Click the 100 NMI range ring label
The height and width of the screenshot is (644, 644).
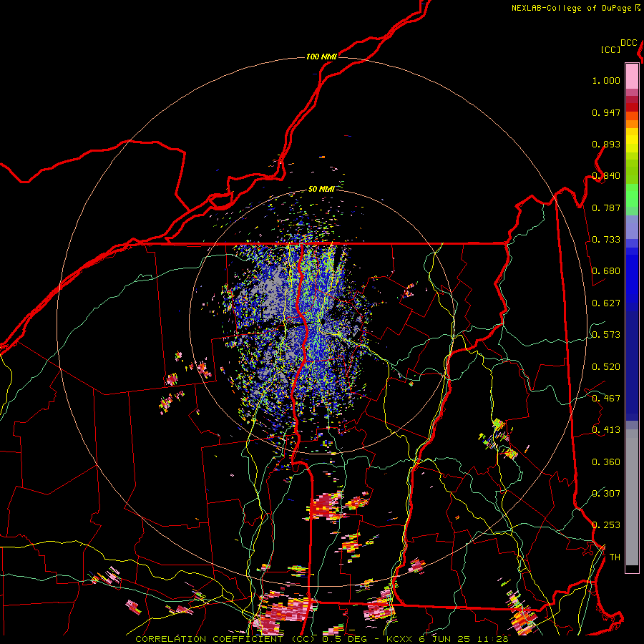(321, 57)
